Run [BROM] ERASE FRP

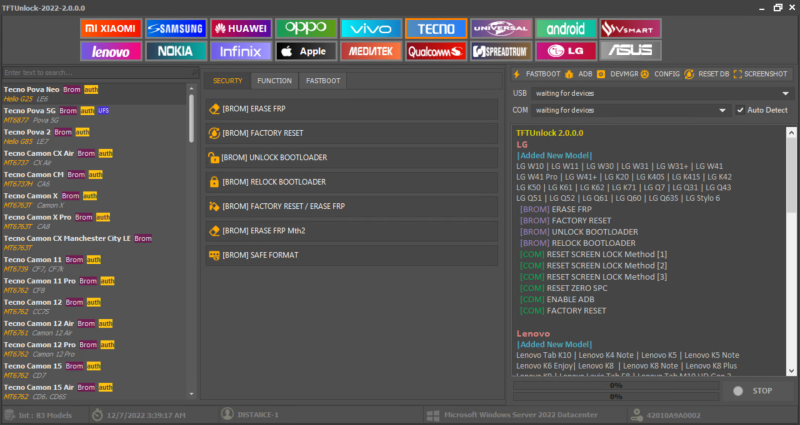point(352,109)
